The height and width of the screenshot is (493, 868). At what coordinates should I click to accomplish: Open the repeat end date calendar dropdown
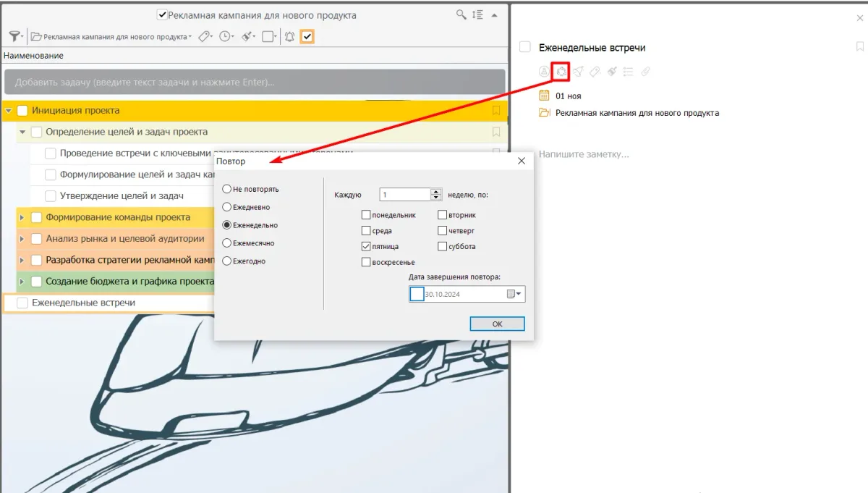[x=514, y=294]
